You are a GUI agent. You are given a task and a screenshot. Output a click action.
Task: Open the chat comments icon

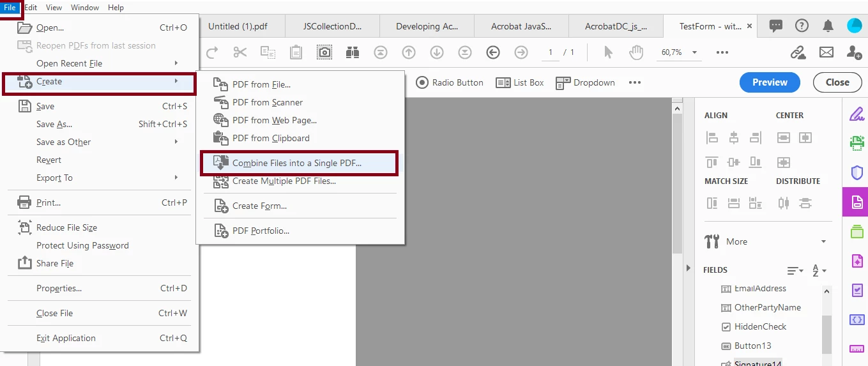pos(776,26)
